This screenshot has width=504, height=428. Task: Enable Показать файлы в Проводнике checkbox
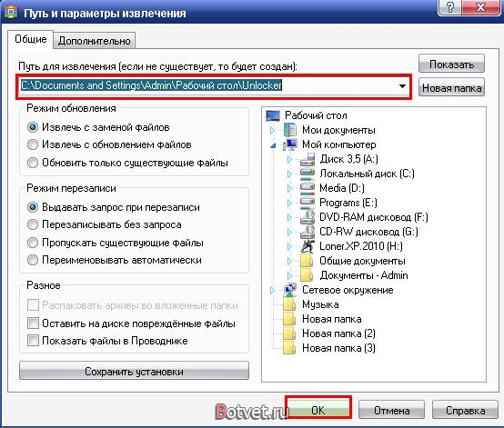(x=33, y=341)
